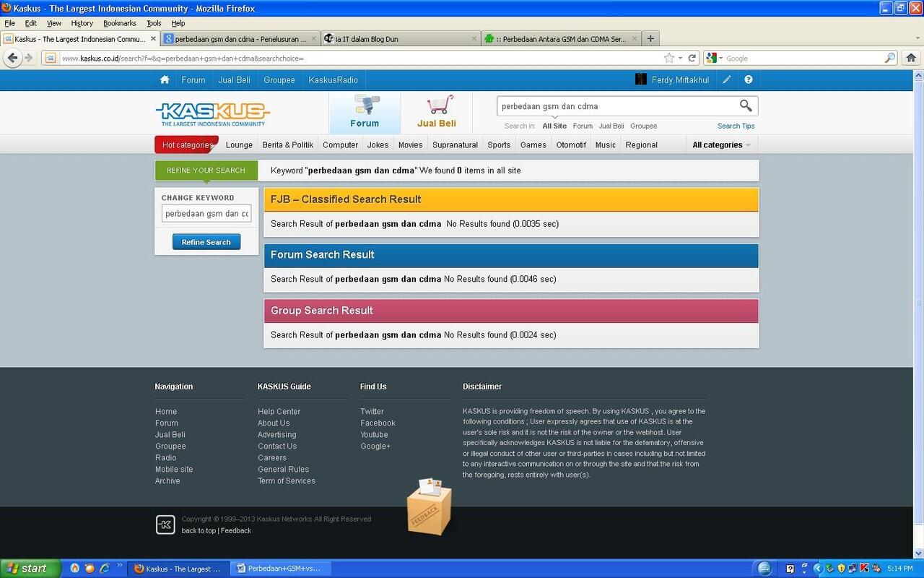Search in Groupee only
Screen dimensions: 924x578
(644, 126)
